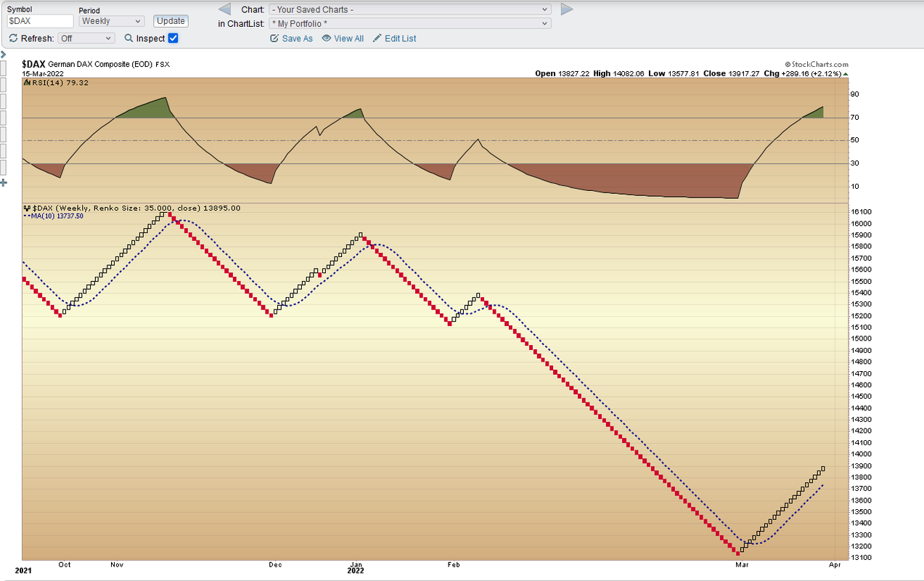This screenshot has width=924, height=581.
Task: Click the 30 level on RSI scale
Action: click(855, 163)
